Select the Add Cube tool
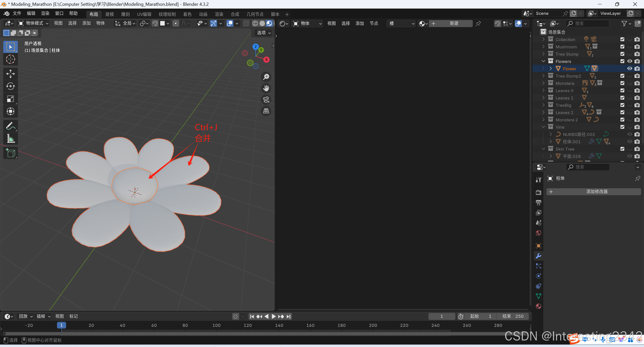Viewport: 644px width, 347px height. pos(10,153)
